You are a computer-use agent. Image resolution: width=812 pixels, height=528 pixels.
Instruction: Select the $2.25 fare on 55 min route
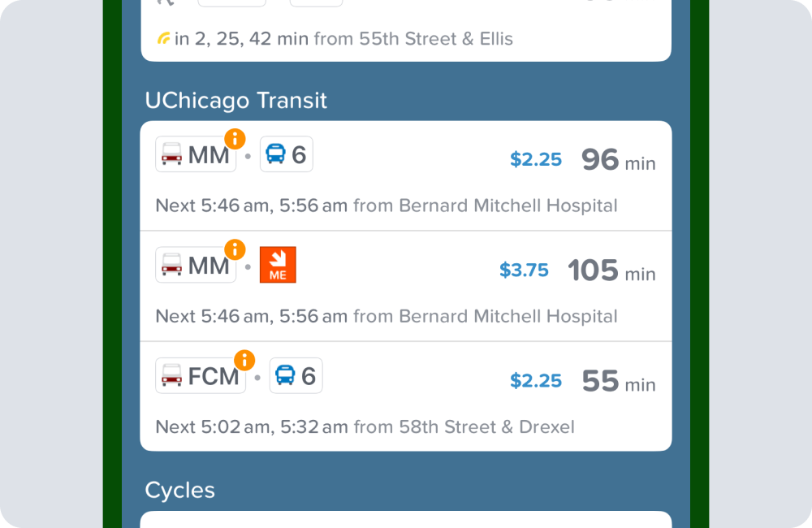pos(535,381)
